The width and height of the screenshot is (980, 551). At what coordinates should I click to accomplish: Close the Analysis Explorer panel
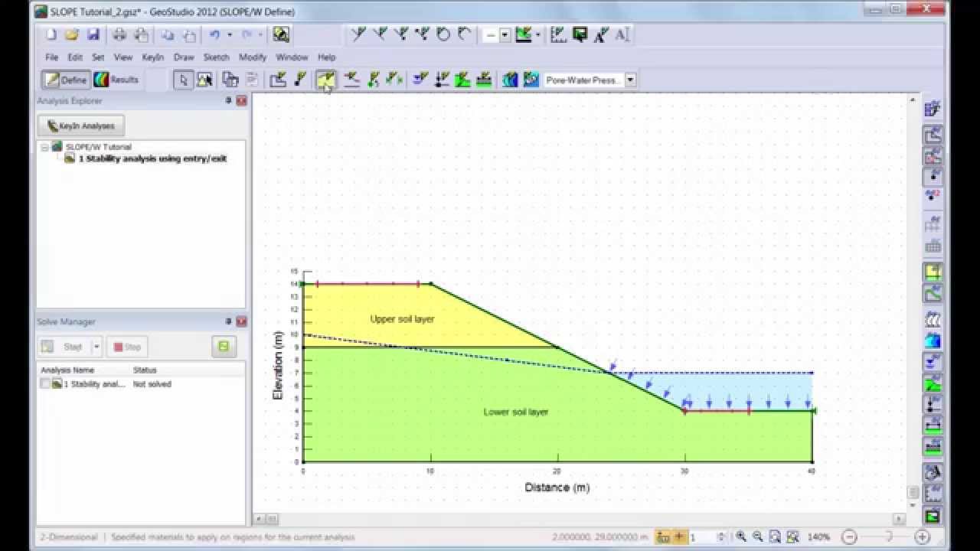tap(241, 101)
